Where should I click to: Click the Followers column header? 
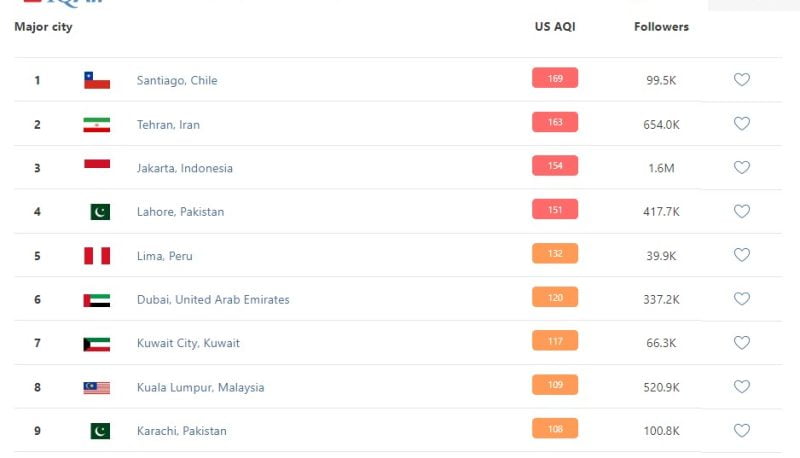[x=661, y=27]
